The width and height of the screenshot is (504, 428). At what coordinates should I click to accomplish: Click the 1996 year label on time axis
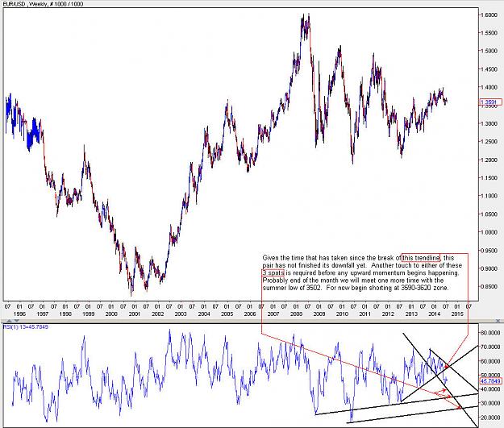(19, 314)
